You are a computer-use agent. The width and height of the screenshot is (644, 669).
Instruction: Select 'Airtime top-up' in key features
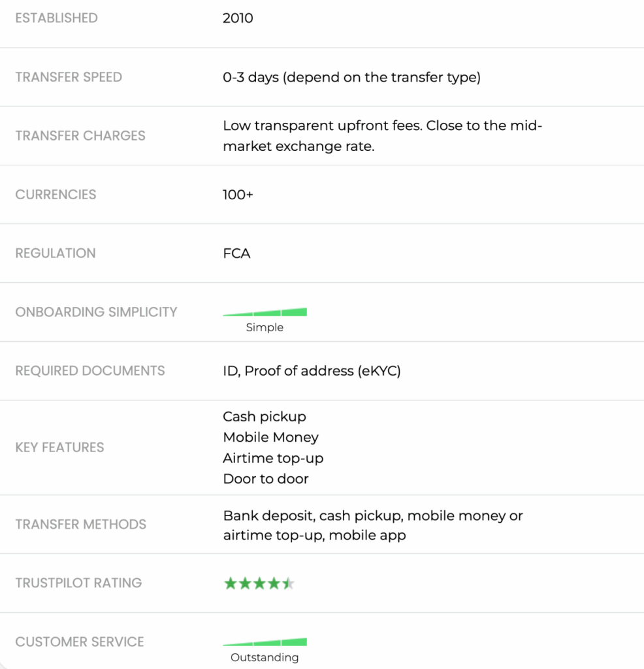pyautogui.click(x=273, y=458)
